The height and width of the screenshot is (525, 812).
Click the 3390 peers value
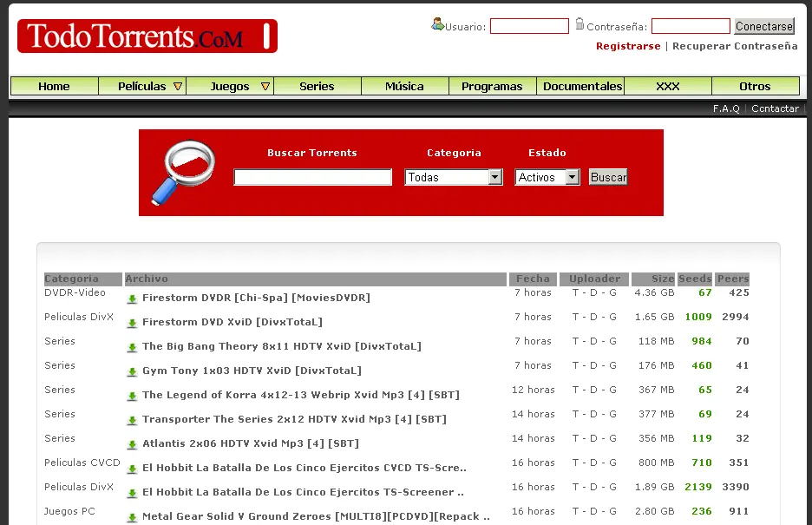tap(736, 487)
